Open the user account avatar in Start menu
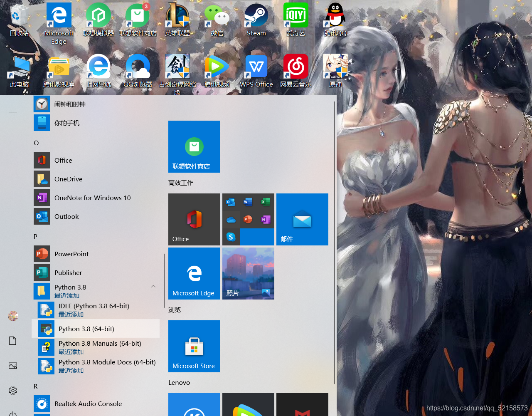532x416 pixels. 13,316
